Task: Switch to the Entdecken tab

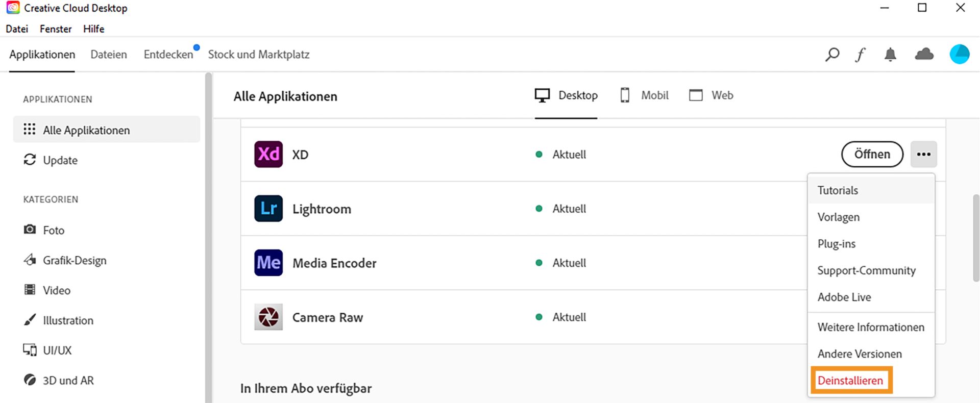Action: pos(168,55)
